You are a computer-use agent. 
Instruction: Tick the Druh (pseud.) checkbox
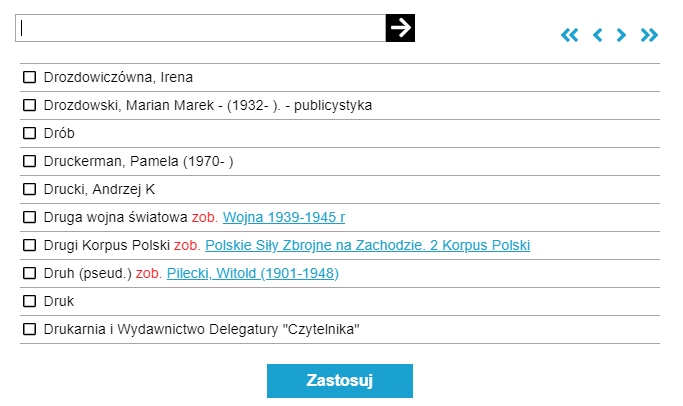pos(30,273)
